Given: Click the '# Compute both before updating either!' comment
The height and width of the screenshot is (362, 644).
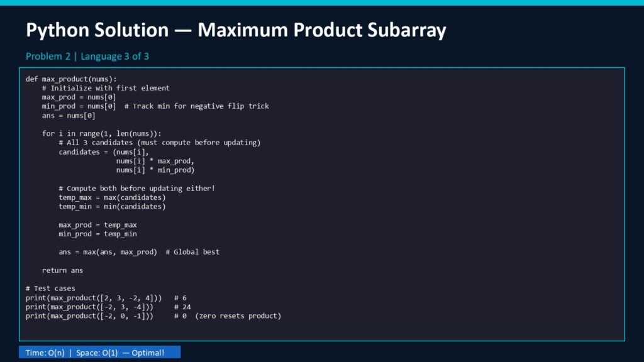Looking at the screenshot, I should (136, 189).
